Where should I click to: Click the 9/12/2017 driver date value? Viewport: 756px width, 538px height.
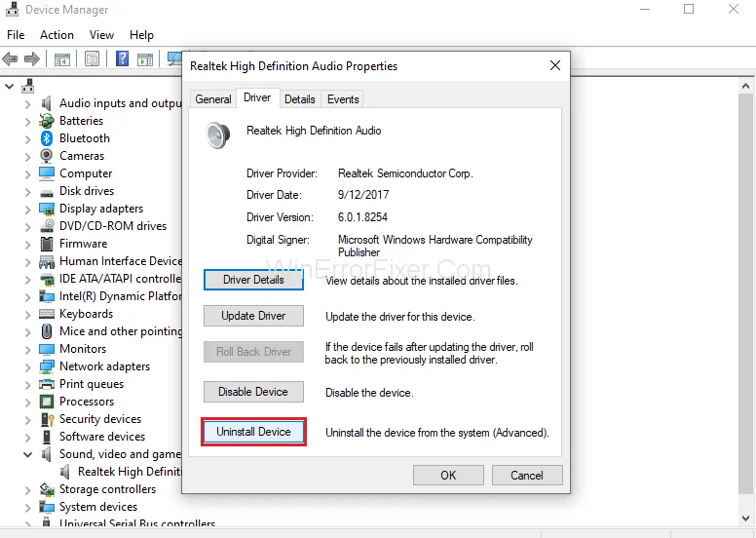[363, 195]
